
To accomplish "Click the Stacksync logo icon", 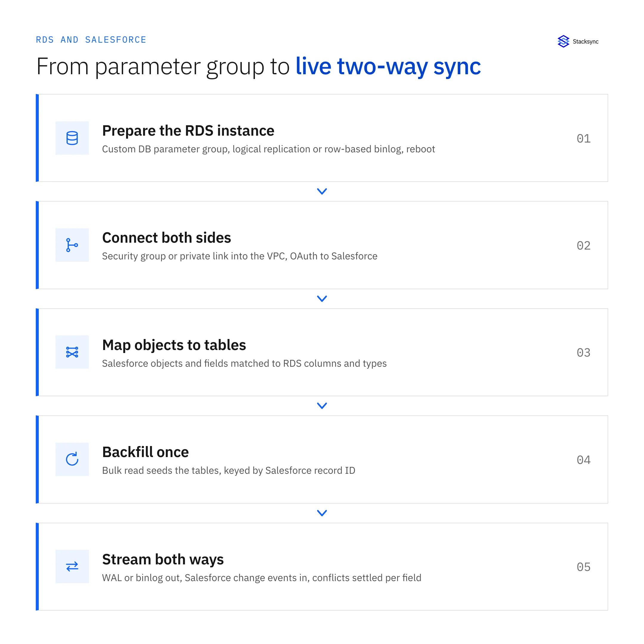I will click(x=563, y=41).
